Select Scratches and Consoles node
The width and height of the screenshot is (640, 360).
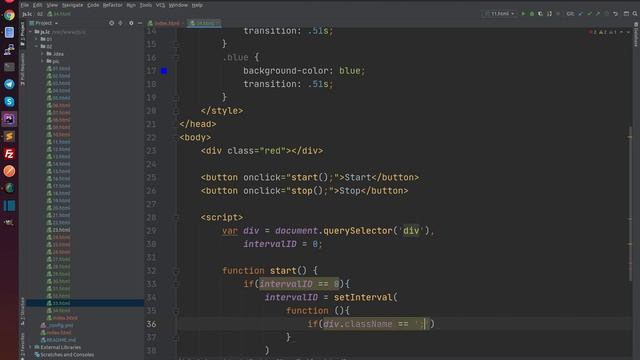click(x=64, y=355)
